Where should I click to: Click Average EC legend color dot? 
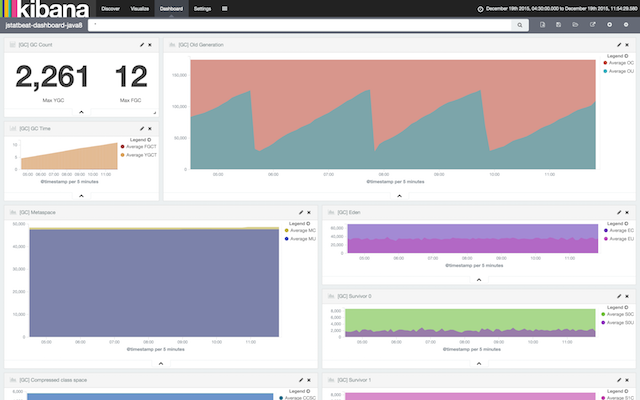pyautogui.click(x=606, y=231)
